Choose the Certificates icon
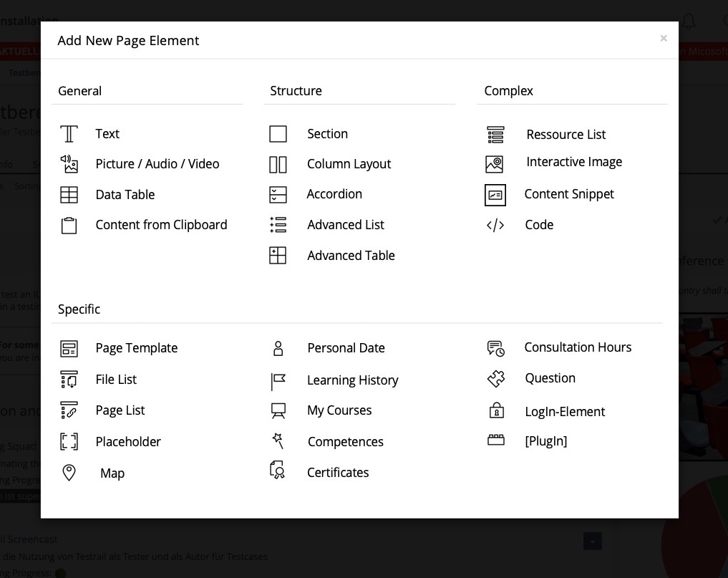728x578 pixels. pos(278,471)
